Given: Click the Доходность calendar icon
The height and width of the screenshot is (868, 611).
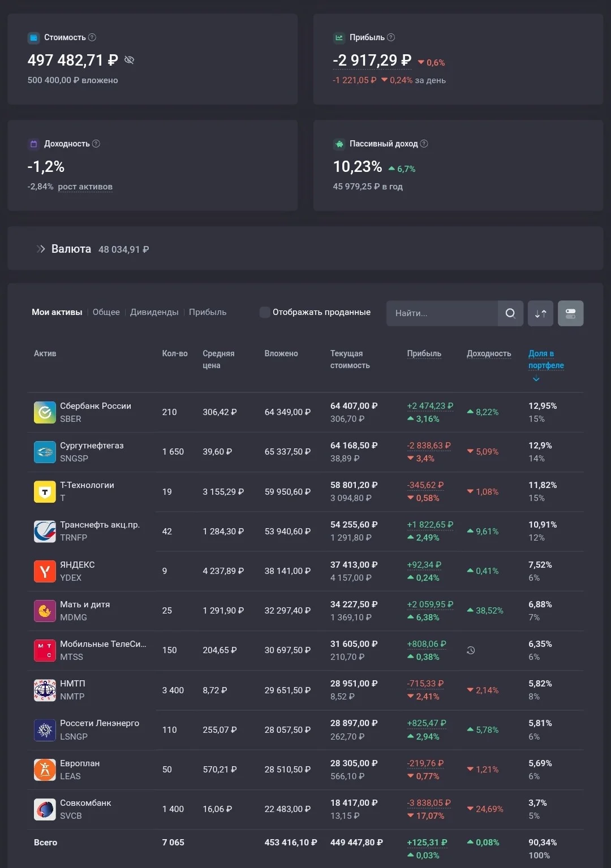Looking at the screenshot, I should coord(33,144).
